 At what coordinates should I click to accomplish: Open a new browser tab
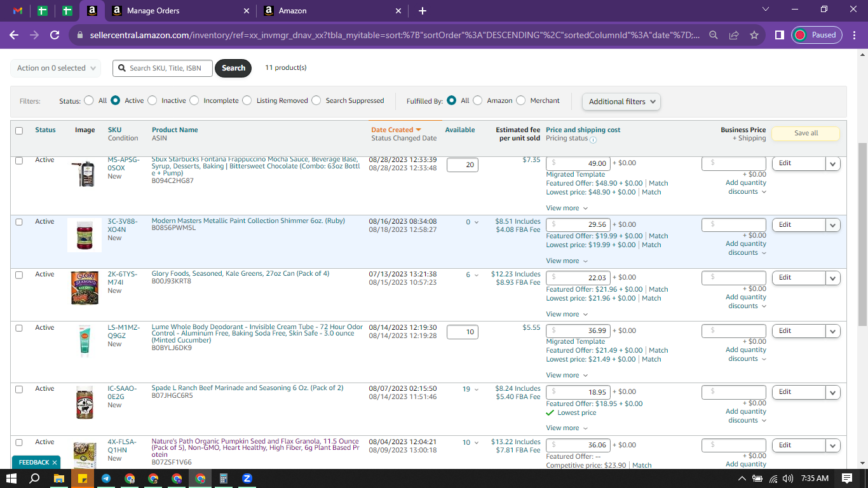click(x=423, y=11)
